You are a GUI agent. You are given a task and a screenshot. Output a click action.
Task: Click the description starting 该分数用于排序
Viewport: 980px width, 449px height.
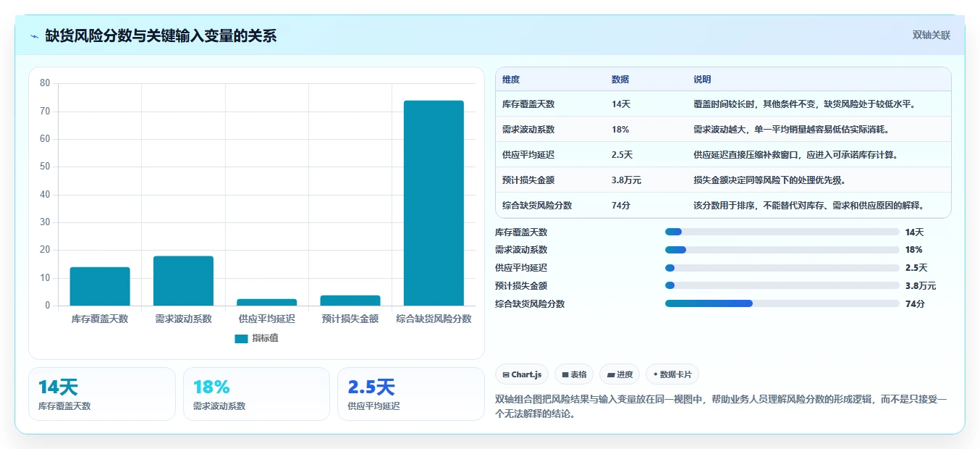tap(809, 205)
